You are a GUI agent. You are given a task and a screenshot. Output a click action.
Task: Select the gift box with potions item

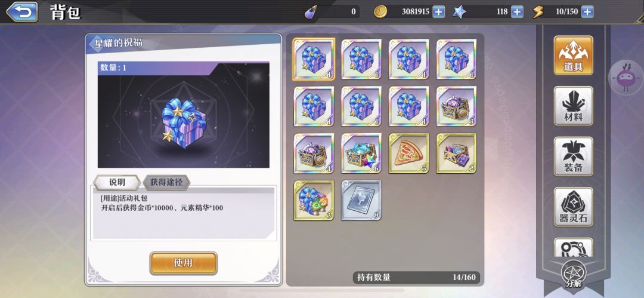point(314,200)
